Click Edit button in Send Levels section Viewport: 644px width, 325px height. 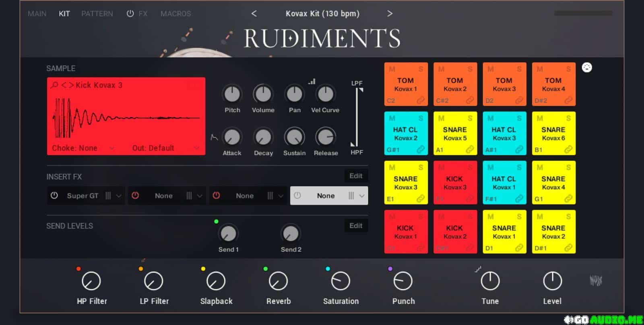point(356,226)
